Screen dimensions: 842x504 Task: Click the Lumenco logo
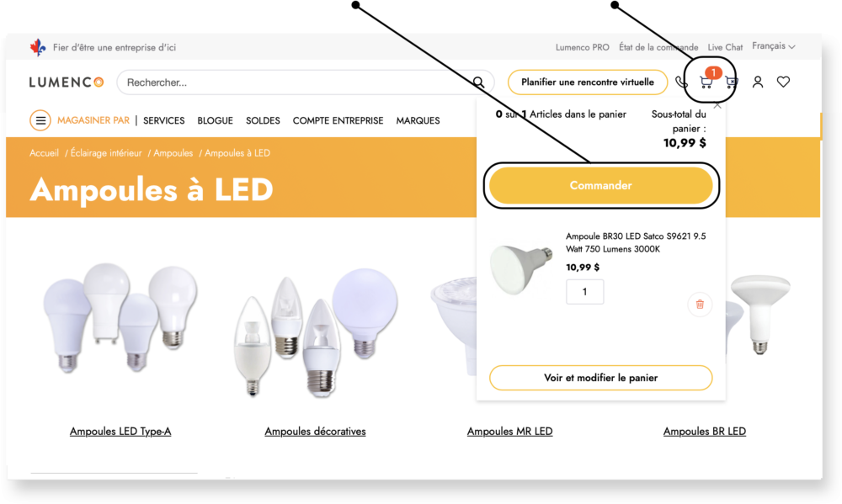coord(67,82)
